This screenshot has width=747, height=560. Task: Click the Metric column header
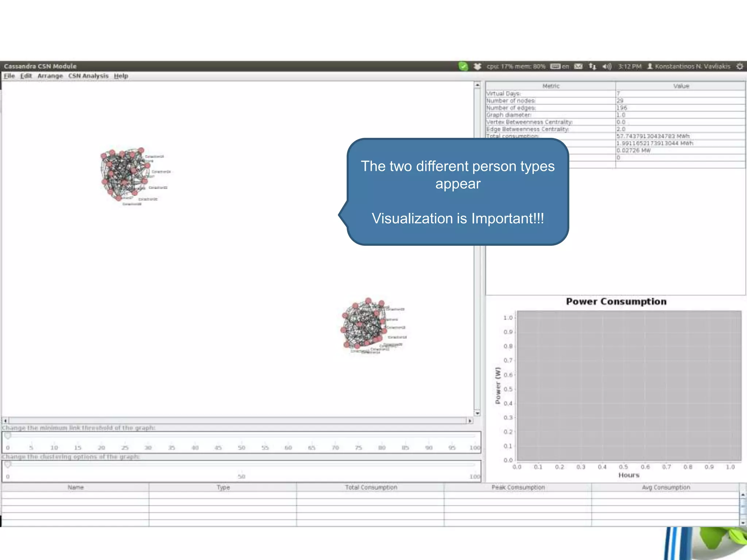[x=550, y=86]
